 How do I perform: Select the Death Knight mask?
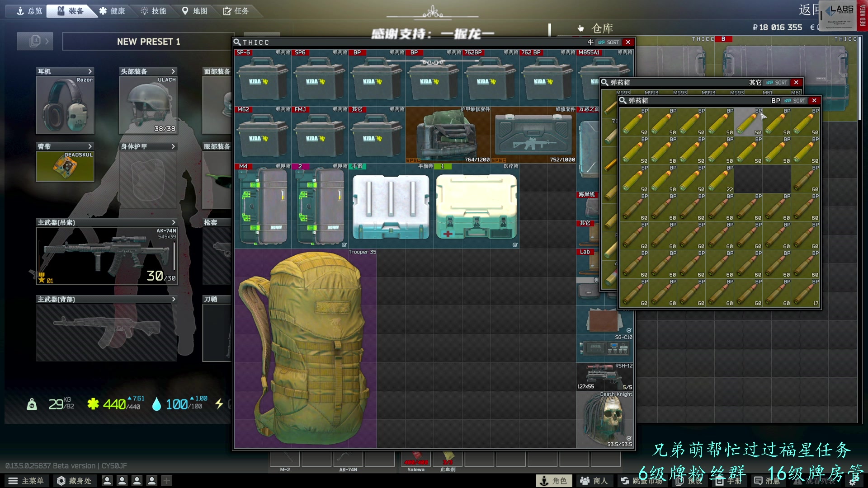pos(604,419)
